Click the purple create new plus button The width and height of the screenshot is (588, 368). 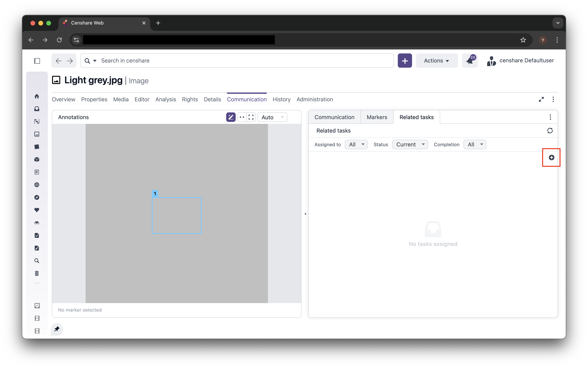405,61
